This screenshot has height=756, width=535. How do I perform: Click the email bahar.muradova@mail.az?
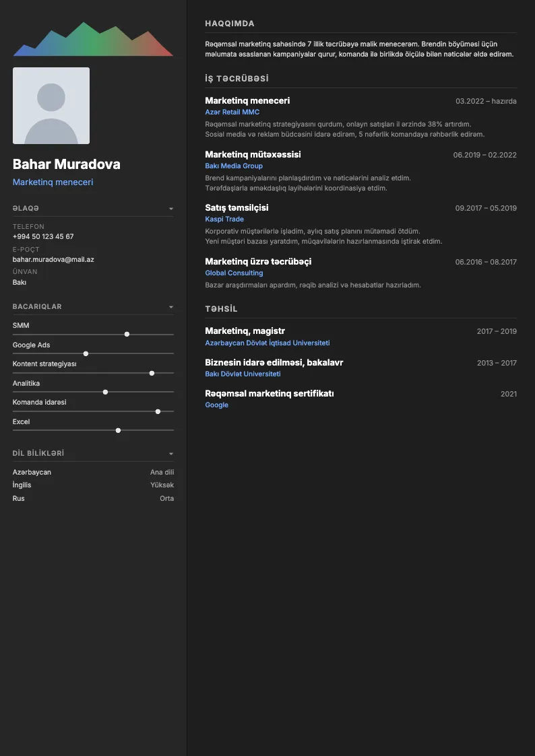tap(53, 259)
